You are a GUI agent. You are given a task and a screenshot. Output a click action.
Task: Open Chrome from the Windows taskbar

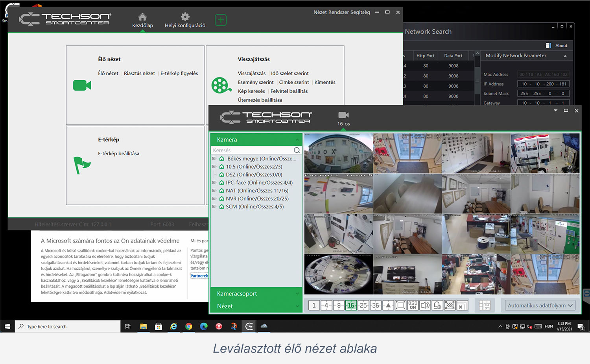click(x=189, y=326)
